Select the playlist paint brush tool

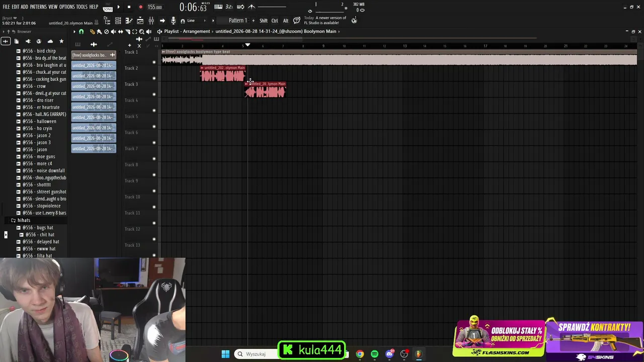tap(99, 32)
